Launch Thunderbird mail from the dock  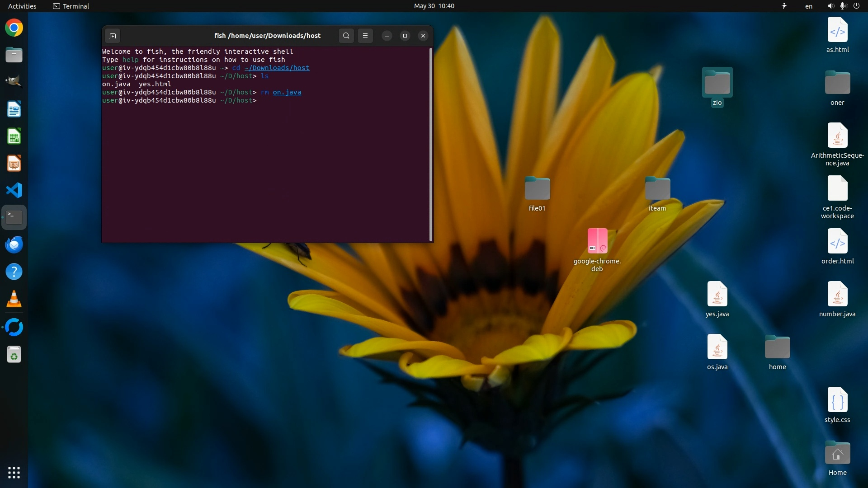pyautogui.click(x=14, y=244)
